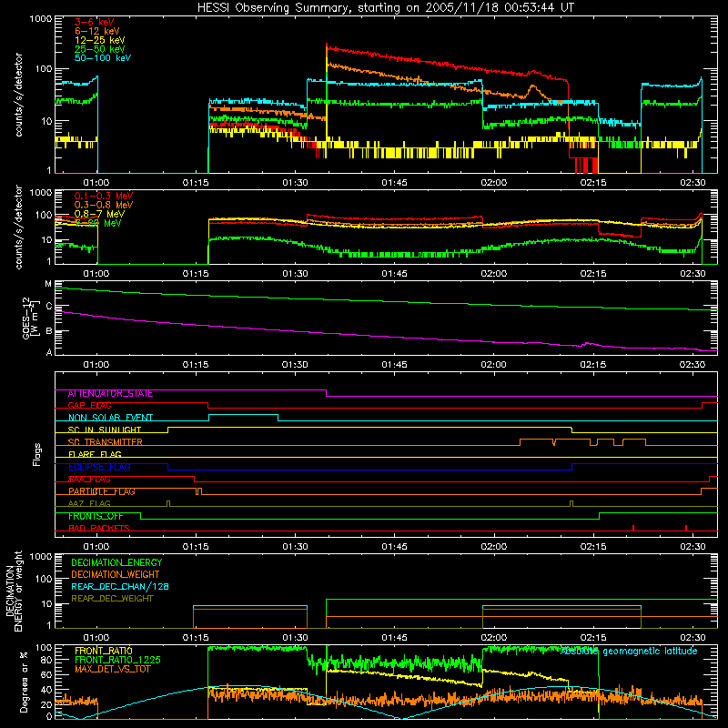Select the NON_SOLAR_EVENT flag label
Image resolution: width=728 pixels, height=728 pixels.
(110, 418)
